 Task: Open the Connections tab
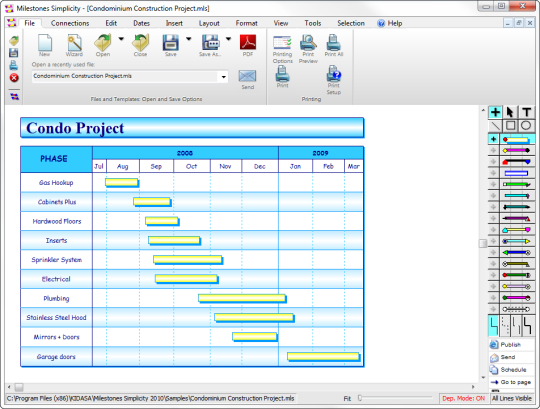click(x=70, y=23)
